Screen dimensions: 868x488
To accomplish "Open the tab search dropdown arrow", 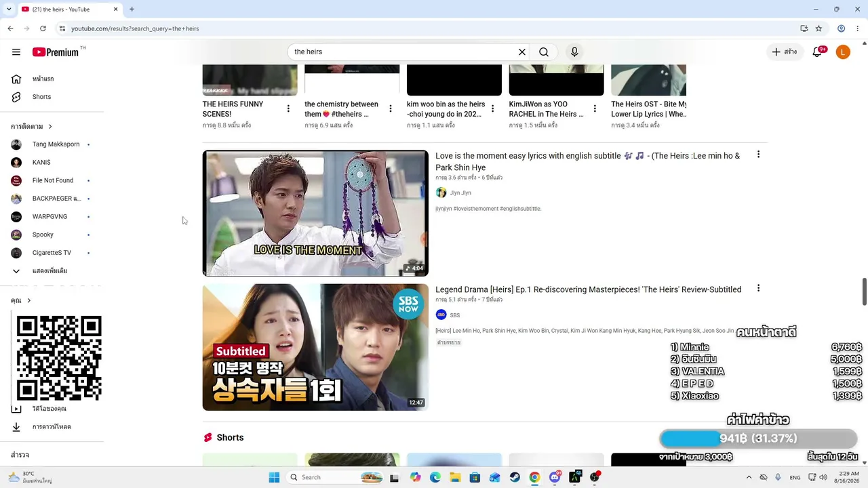I will pos(9,9).
